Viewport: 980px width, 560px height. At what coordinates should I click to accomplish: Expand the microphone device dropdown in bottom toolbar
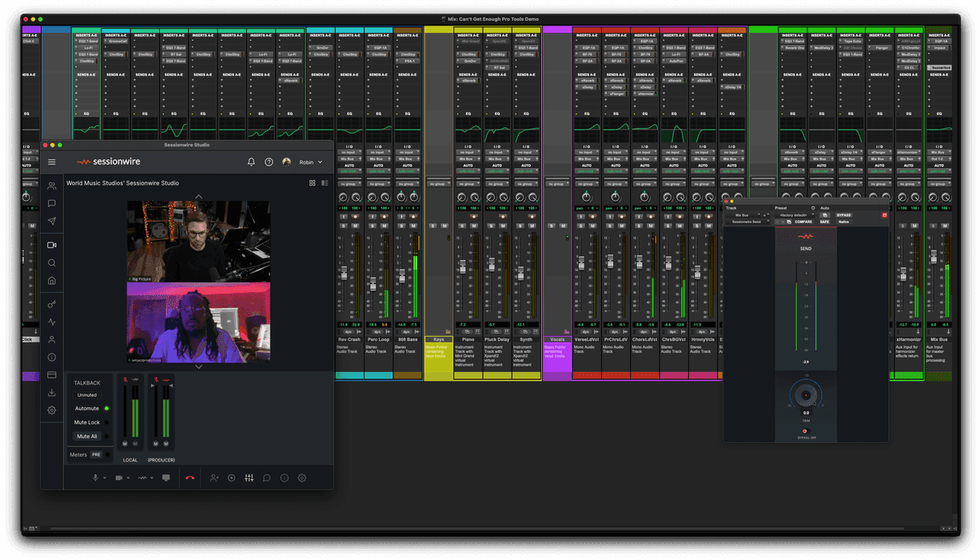[x=105, y=478]
